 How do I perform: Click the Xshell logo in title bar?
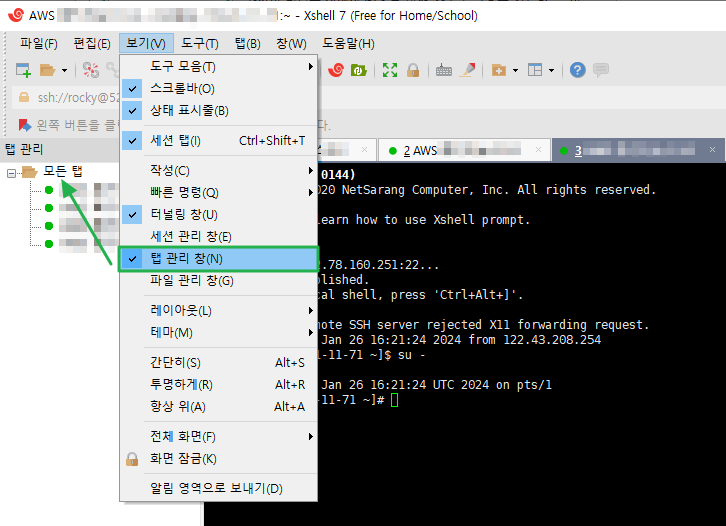pyautogui.click(x=16, y=15)
